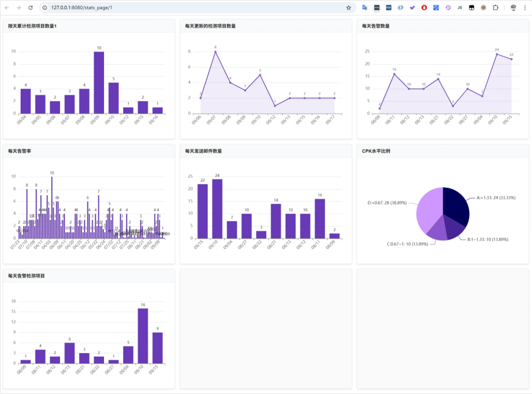The width and height of the screenshot is (532, 394).
Task: Click the 09/09 bar with value 10
Action: click(x=99, y=82)
